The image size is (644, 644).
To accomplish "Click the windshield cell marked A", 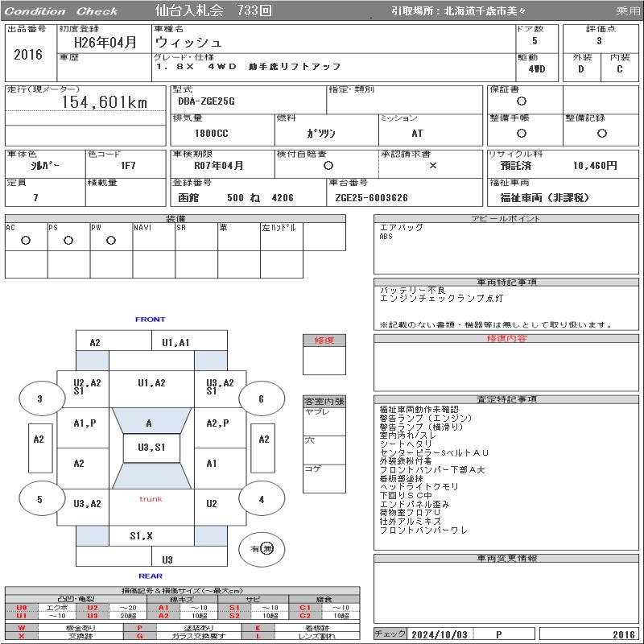I will pyautogui.click(x=151, y=420).
